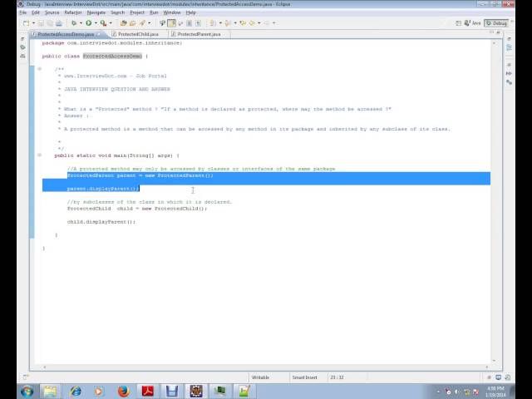Screen dimensions: 532x399
Task: Click the Open Perspective icon
Action: pos(458,23)
